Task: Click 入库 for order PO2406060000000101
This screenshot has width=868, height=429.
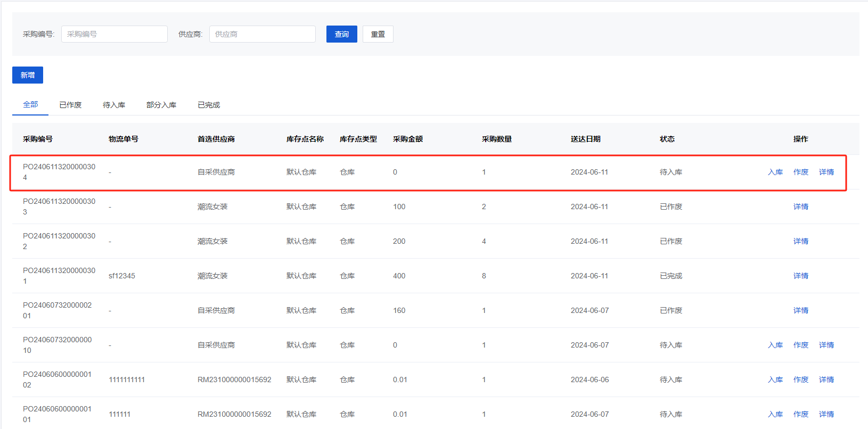Action: (775, 414)
